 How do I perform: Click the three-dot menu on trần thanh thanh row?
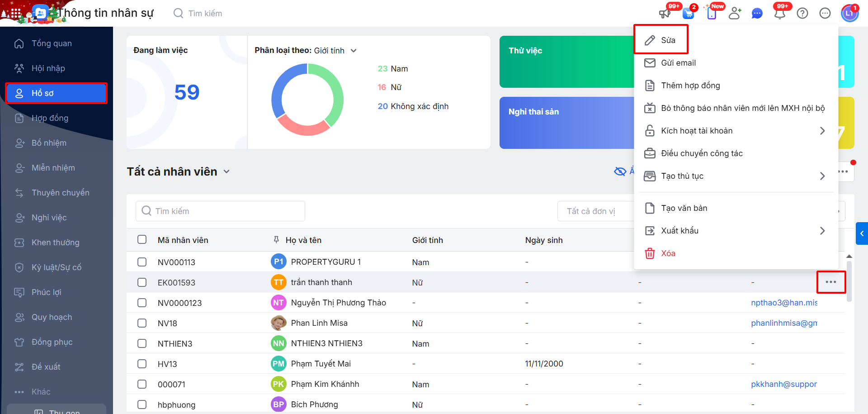[830, 282]
